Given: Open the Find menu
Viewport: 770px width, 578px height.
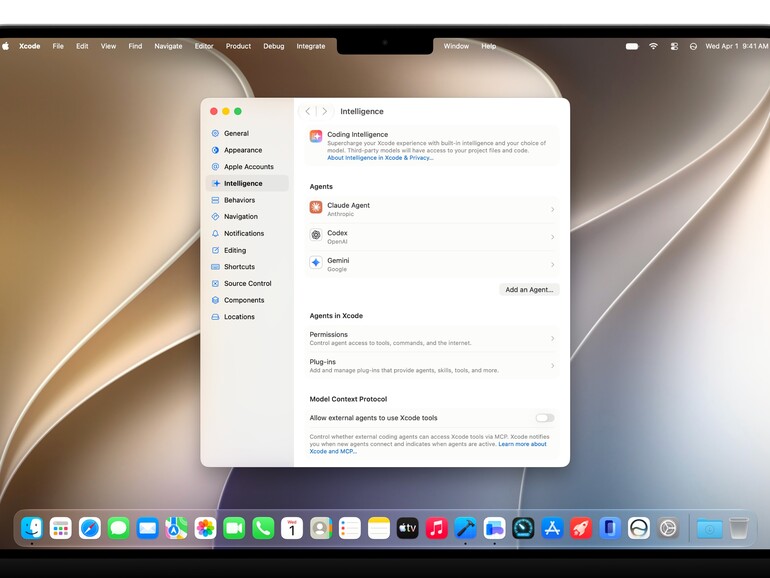Looking at the screenshot, I should 135,46.
